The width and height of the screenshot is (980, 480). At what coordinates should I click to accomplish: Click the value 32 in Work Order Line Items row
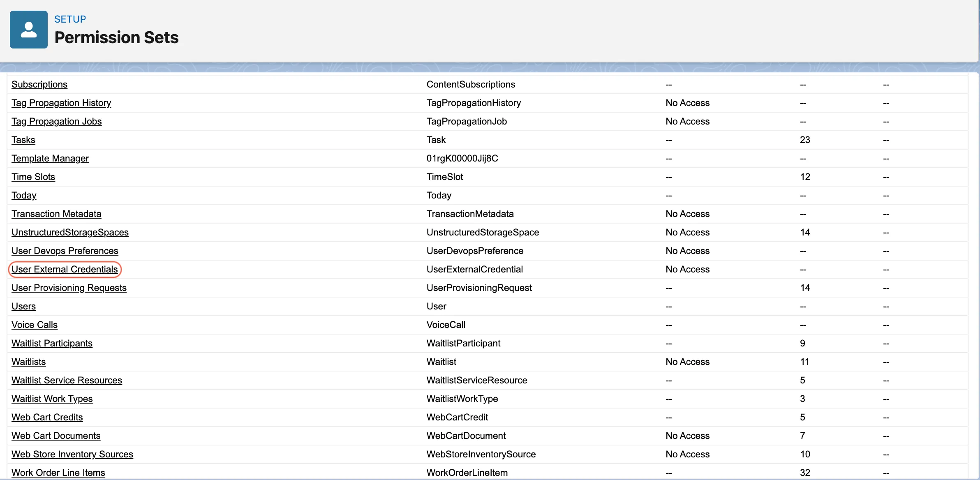(805, 473)
